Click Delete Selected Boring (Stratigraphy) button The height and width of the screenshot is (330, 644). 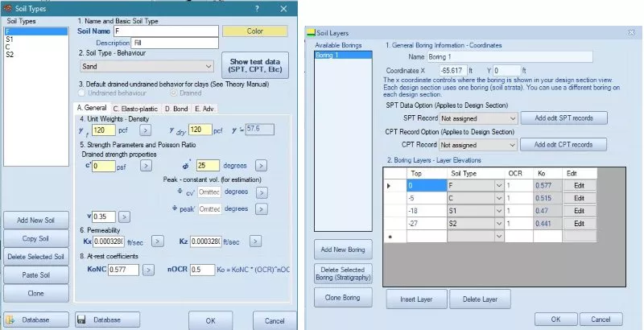coord(343,274)
